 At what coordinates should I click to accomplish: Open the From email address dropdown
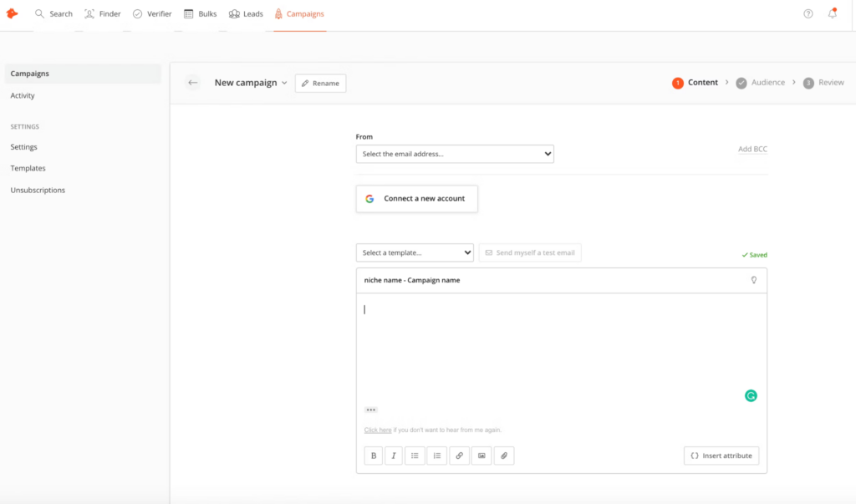pos(455,154)
